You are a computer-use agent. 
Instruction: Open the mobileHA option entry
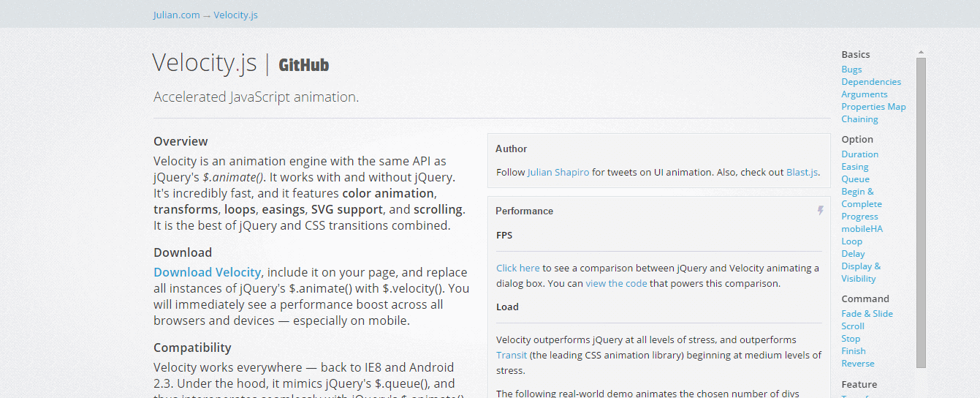pyautogui.click(x=862, y=229)
